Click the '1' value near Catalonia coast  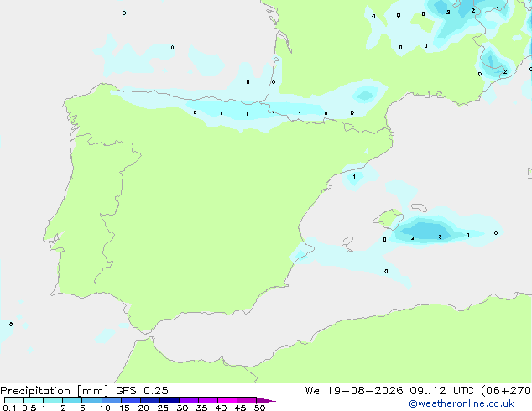(354, 177)
